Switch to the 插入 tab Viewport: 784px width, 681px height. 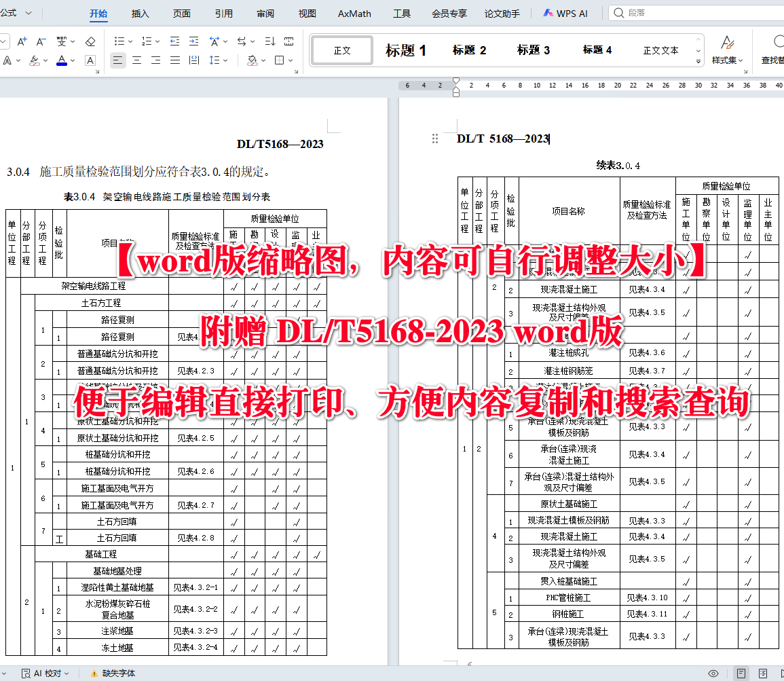click(x=140, y=14)
